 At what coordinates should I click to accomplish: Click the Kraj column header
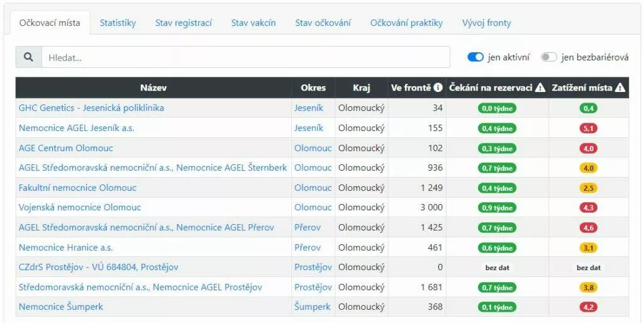(x=362, y=88)
